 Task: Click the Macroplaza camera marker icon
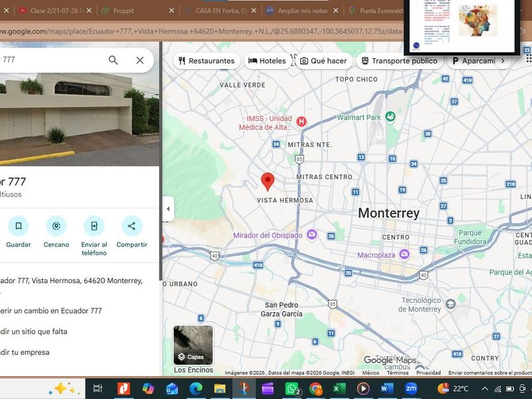tap(404, 254)
